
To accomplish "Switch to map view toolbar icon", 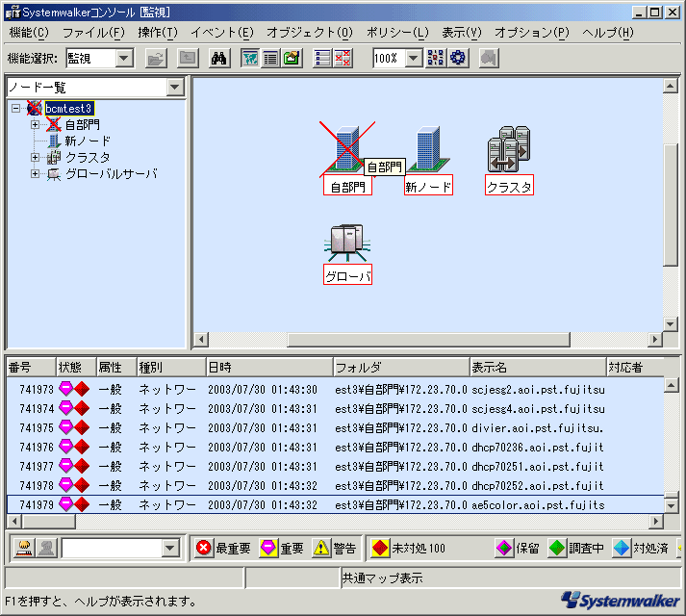I will click(x=250, y=58).
